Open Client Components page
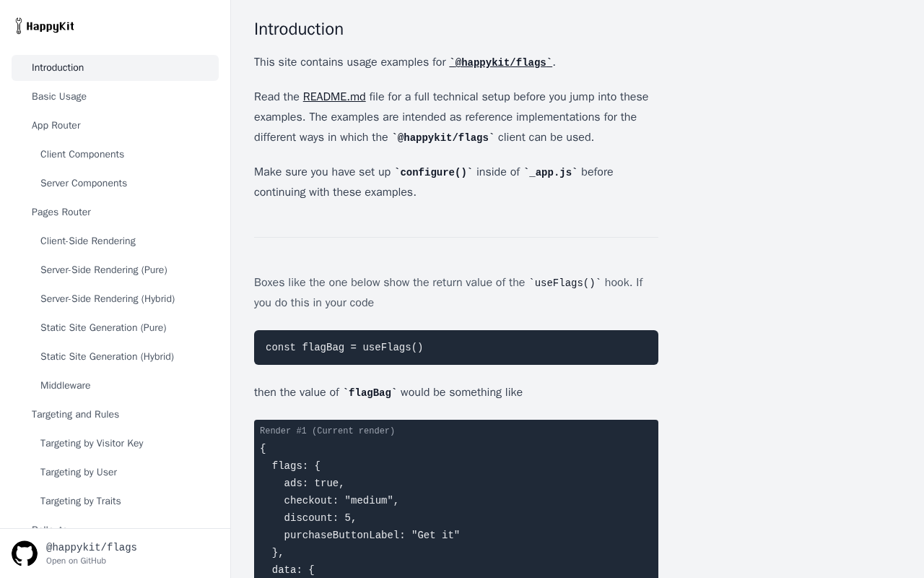The width and height of the screenshot is (924, 578). click(x=82, y=155)
